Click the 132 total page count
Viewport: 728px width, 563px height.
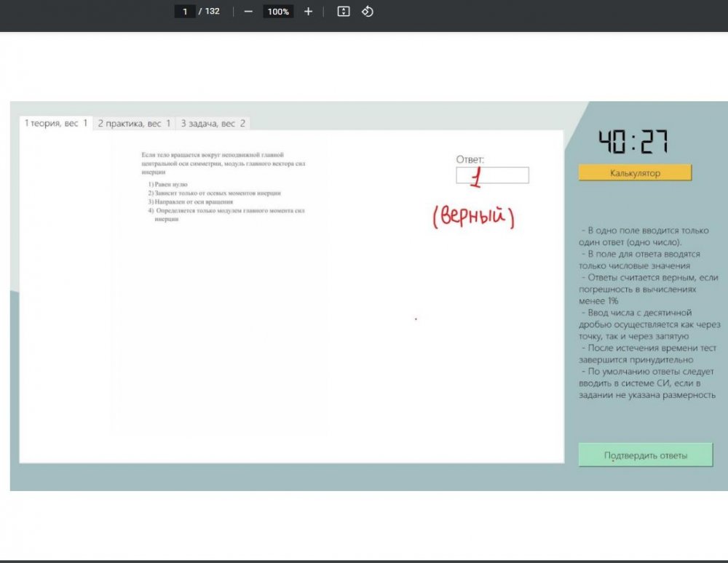pyautogui.click(x=212, y=12)
